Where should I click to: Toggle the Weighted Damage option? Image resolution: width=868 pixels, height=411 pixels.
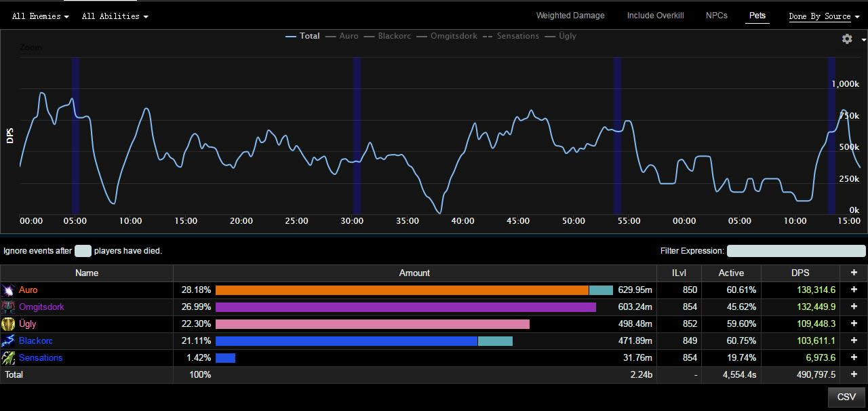(570, 16)
